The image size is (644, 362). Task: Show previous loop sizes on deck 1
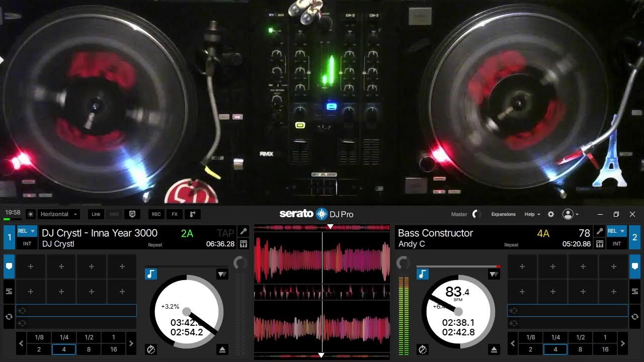click(x=21, y=343)
